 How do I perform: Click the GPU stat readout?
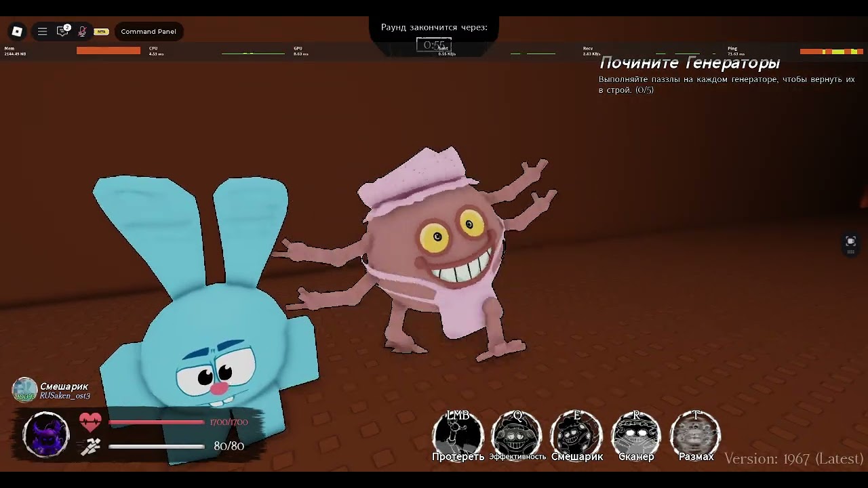[300, 51]
